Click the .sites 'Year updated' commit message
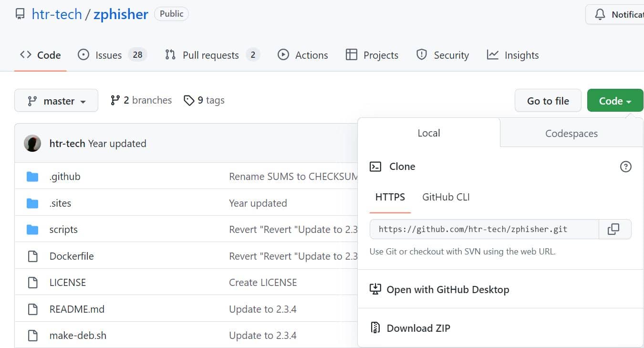644x348 pixels. tap(258, 203)
